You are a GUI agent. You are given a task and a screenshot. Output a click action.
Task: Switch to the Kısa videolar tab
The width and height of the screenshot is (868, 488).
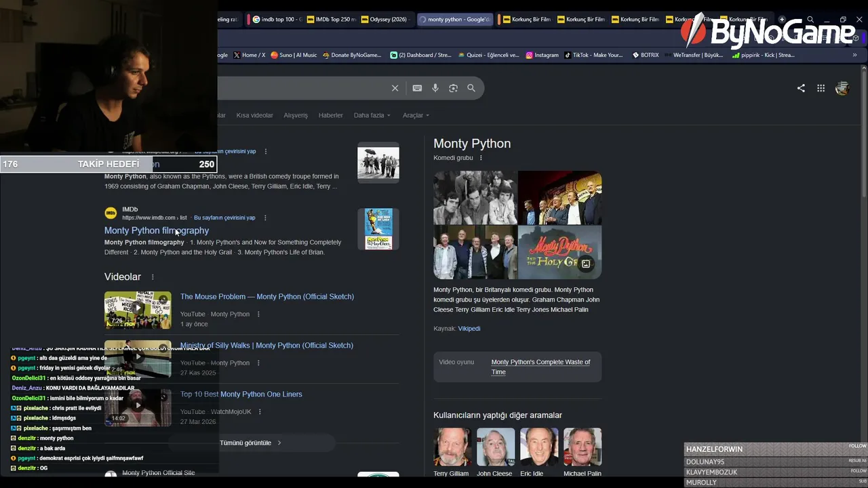pos(254,115)
